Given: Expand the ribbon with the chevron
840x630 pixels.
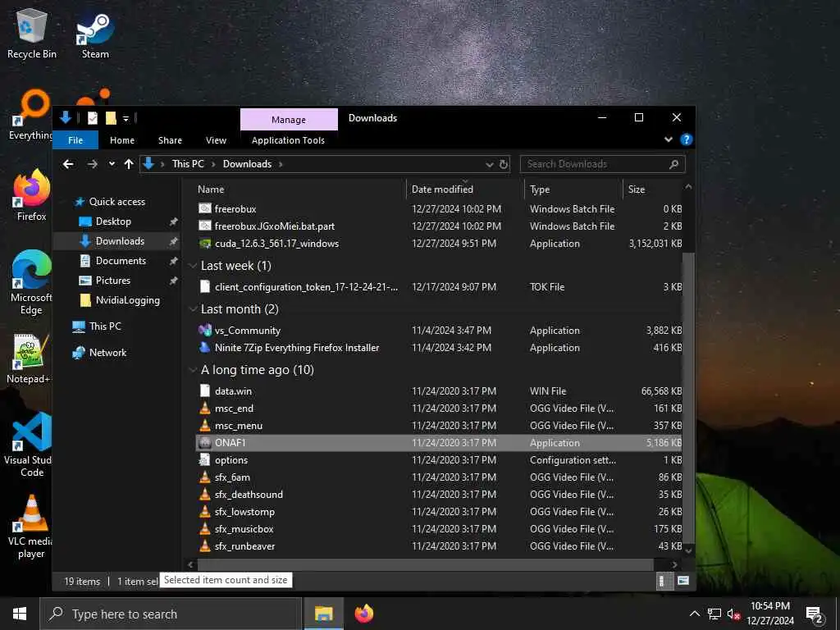Looking at the screenshot, I should click(x=668, y=139).
